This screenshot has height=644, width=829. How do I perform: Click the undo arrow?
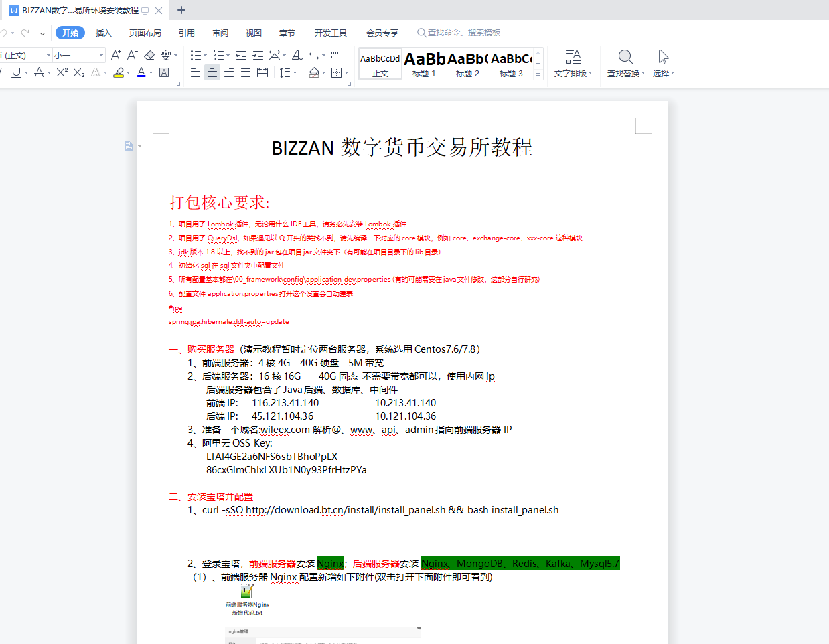pyautogui.click(x=4, y=33)
